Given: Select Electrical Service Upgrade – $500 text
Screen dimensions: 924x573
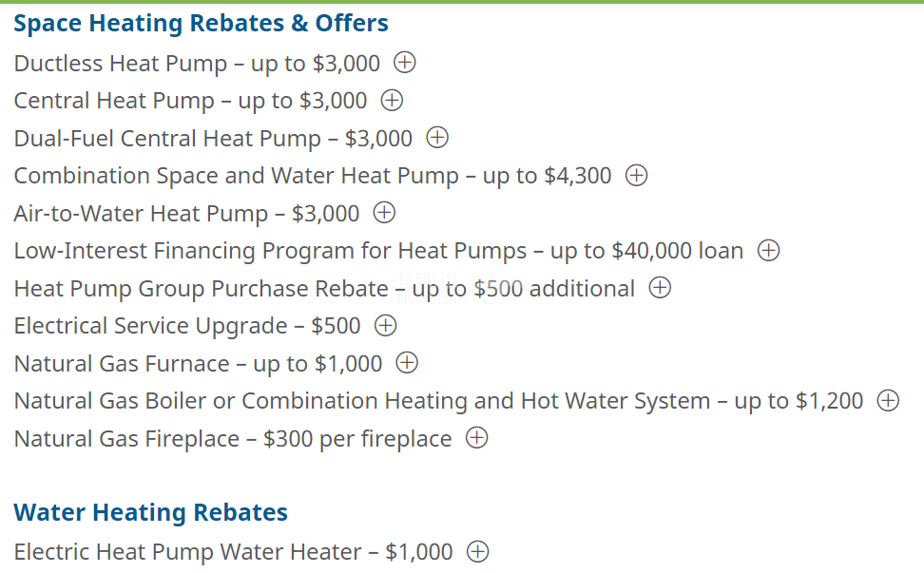Looking at the screenshot, I should pos(187,326).
